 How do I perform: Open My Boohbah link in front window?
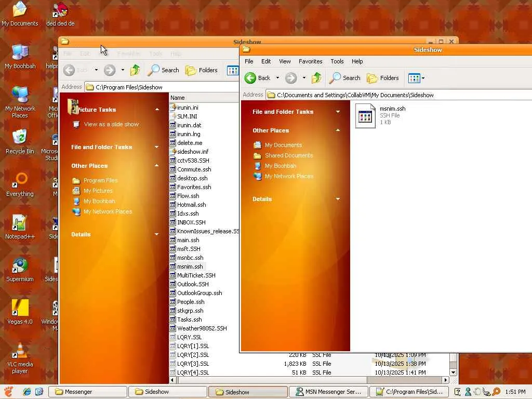point(281,166)
